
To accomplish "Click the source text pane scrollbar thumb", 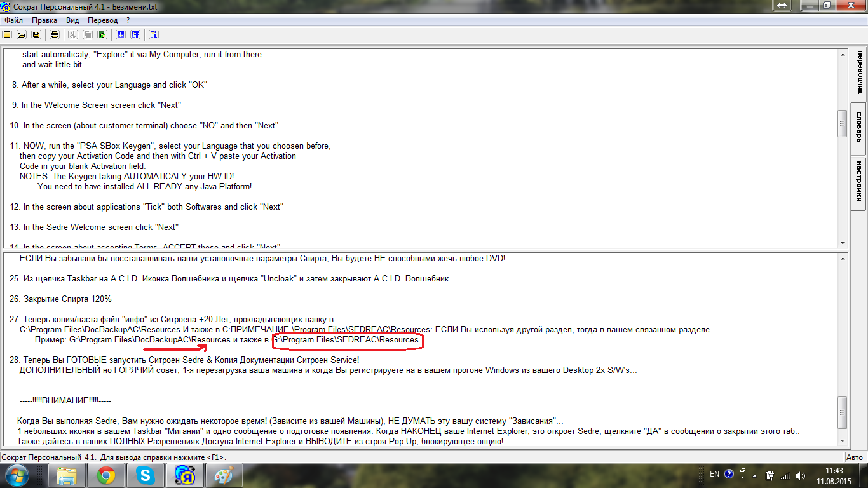I will 843,123.
